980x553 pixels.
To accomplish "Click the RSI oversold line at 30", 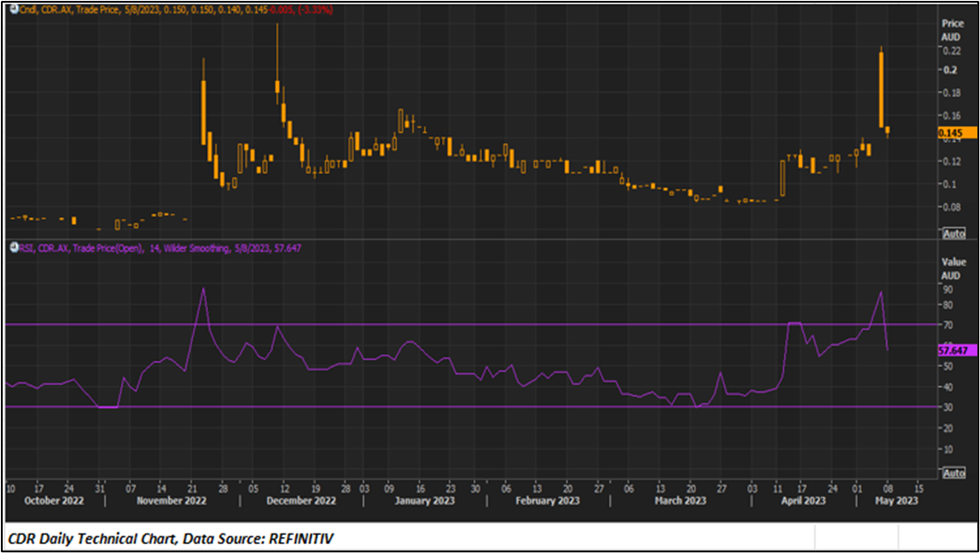I will tap(447, 407).
